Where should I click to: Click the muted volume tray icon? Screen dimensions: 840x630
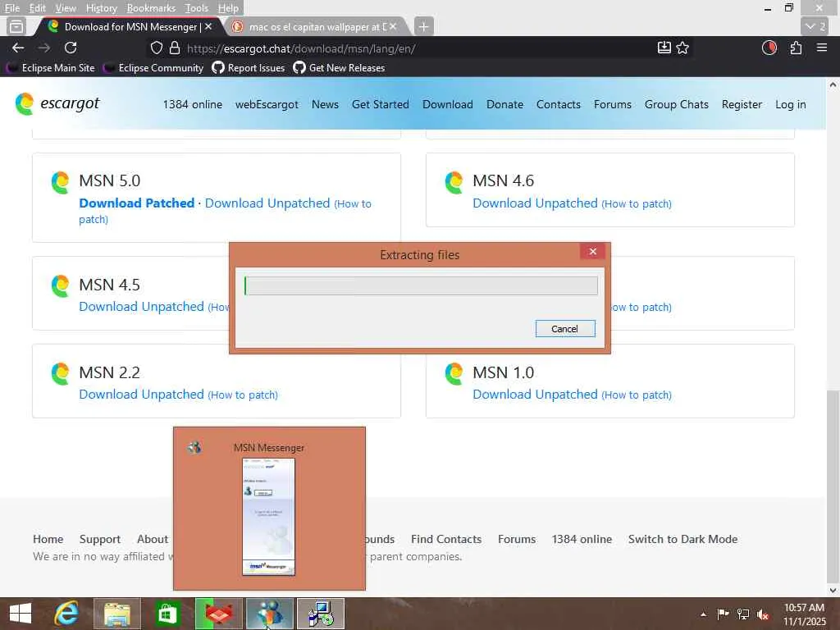pyautogui.click(x=763, y=614)
